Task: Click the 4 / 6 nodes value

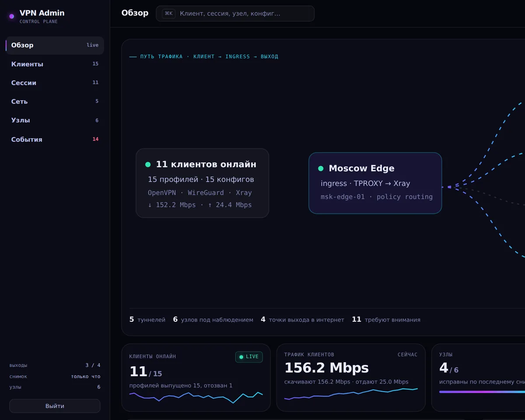Action: pos(449,368)
